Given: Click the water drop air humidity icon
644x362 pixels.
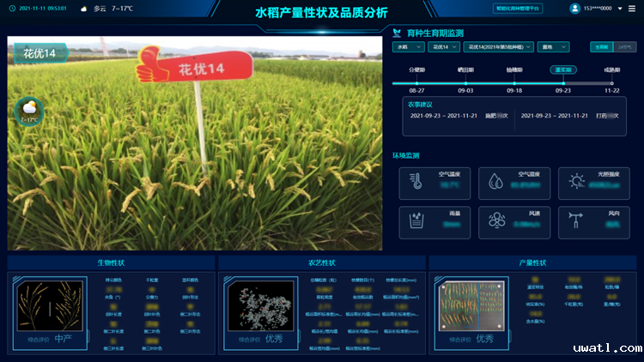Looking at the screenshot, I should click(x=495, y=181).
